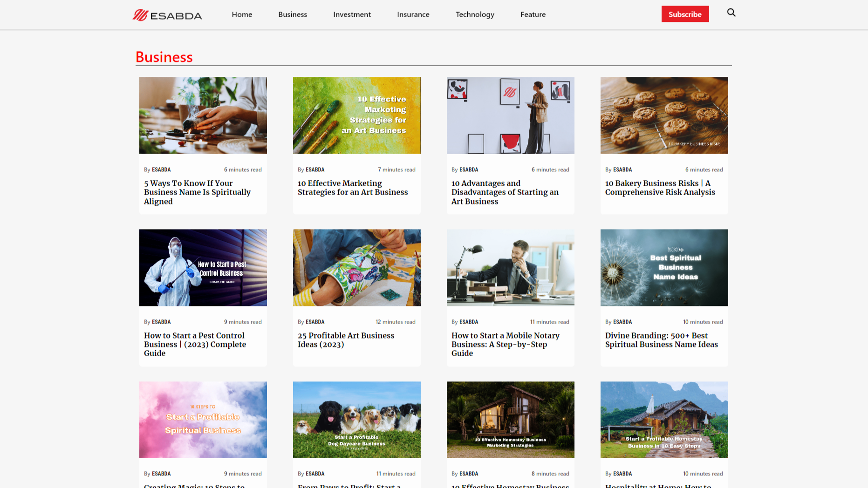Select the Technology menu item
The width and height of the screenshot is (868, 488).
(475, 14)
